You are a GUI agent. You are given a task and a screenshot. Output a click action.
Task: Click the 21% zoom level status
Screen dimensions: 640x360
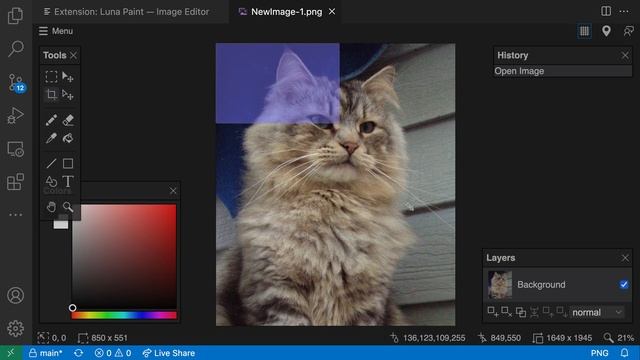coord(619,338)
